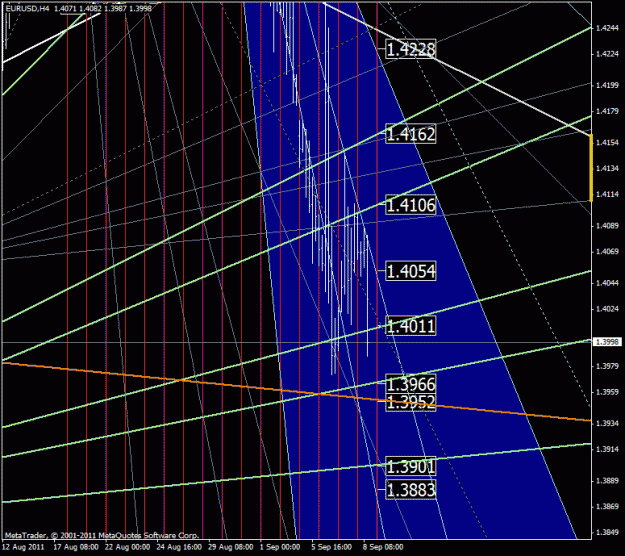
Task: Click the 1.4044 value on price axis
Action: point(607,283)
